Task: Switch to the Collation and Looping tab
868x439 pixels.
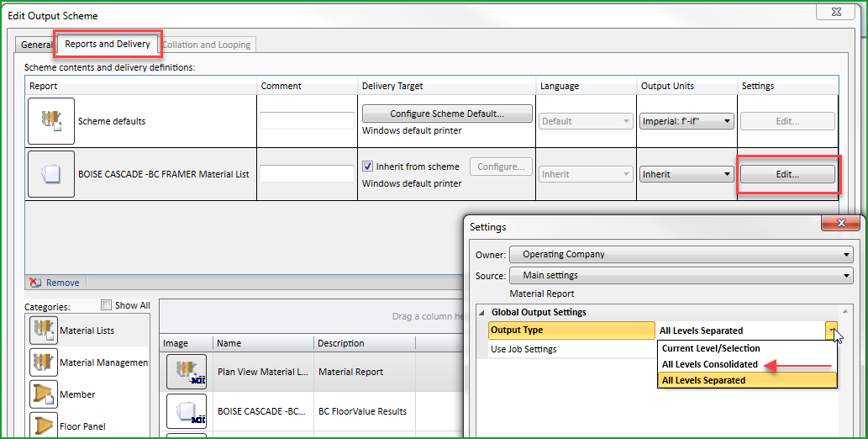Action: [207, 45]
